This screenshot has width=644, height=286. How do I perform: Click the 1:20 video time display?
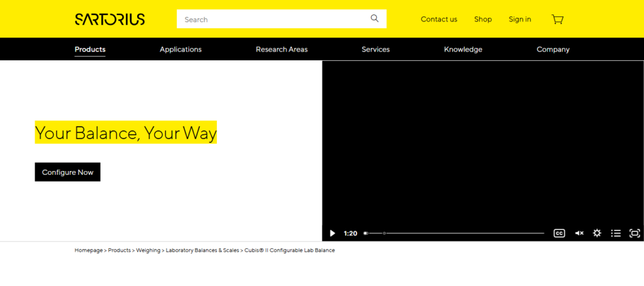[350, 233]
